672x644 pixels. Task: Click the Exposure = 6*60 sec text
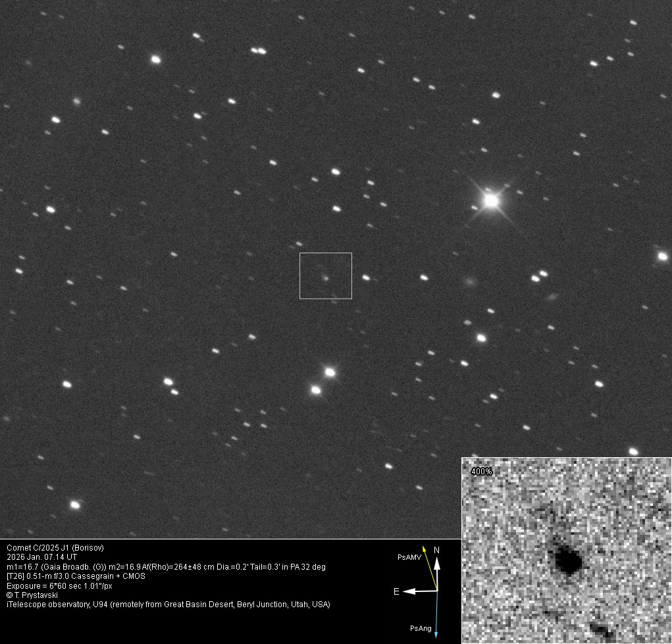click(59, 585)
